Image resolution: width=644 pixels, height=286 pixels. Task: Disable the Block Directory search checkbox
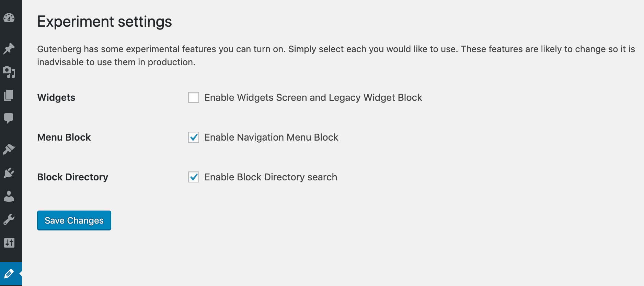(194, 177)
